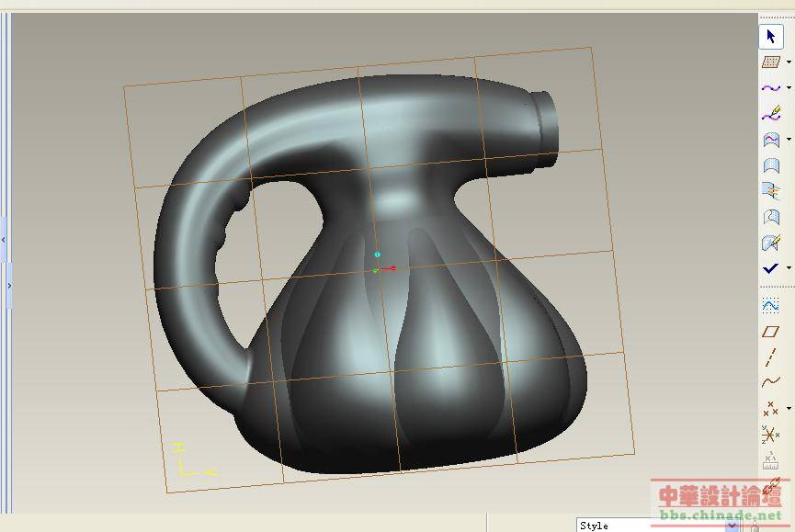Open the Sketch tool with blue curve

(770, 305)
